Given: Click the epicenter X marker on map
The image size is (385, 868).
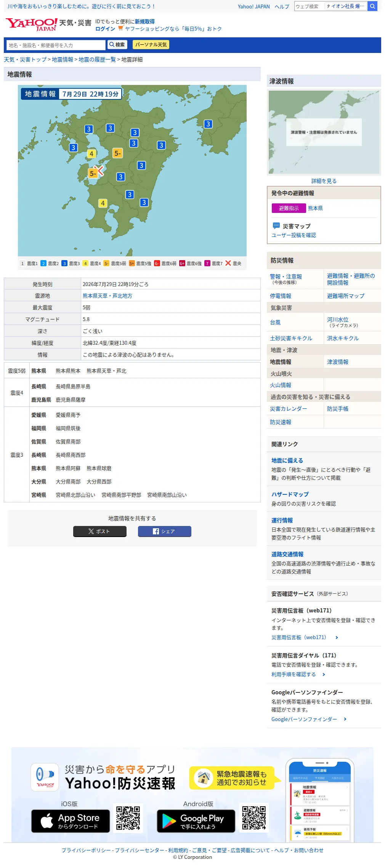Looking at the screenshot, I should tap(99, 170).
